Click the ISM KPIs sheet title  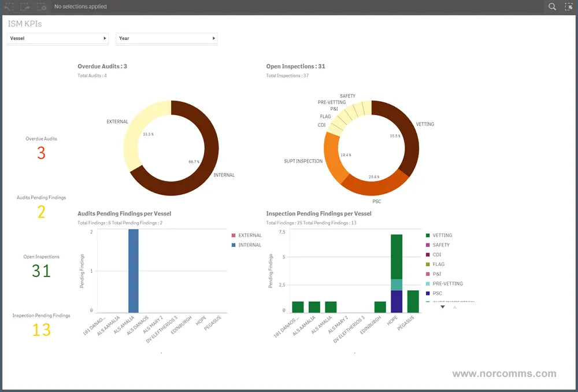point(24,24)
